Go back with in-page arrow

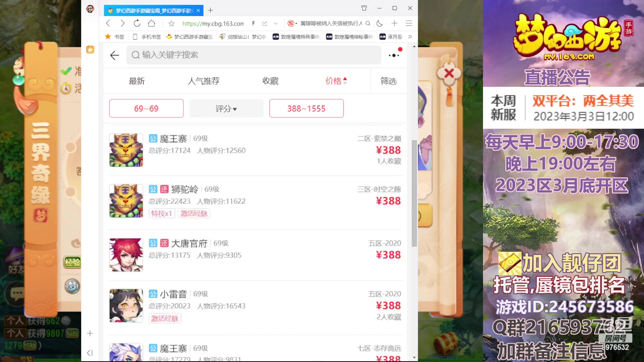tap(115, 55)
